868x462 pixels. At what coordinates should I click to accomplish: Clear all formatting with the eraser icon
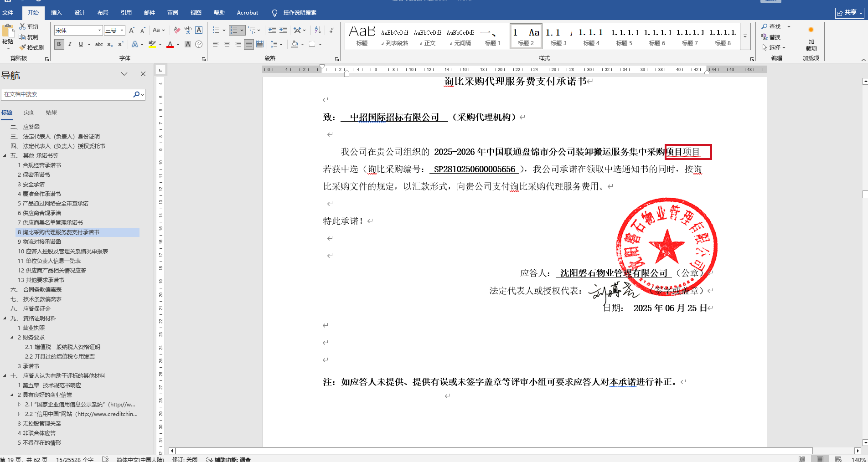[177, 30]
